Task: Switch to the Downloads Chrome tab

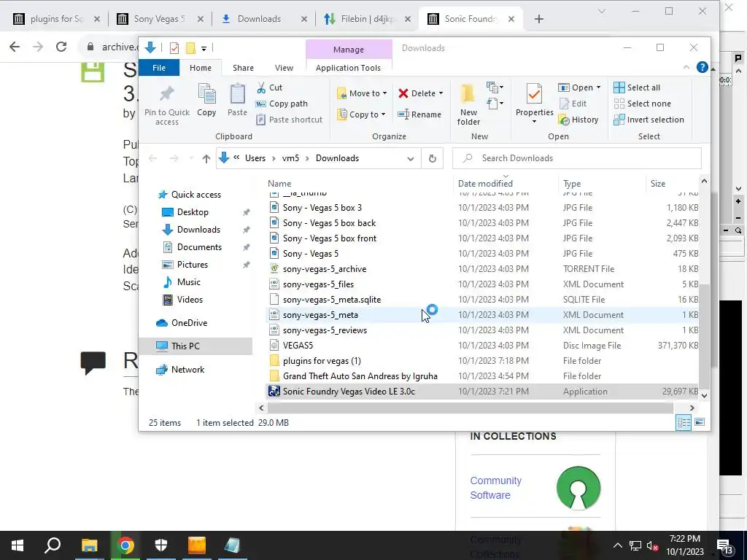Action: click(x=259, y=19)
